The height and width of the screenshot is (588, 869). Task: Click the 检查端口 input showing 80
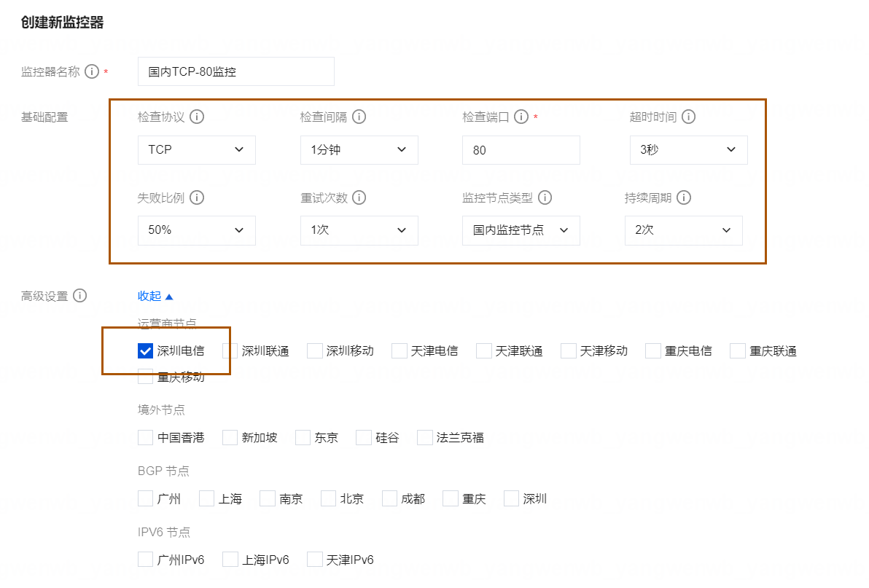[x=521, y=150]
